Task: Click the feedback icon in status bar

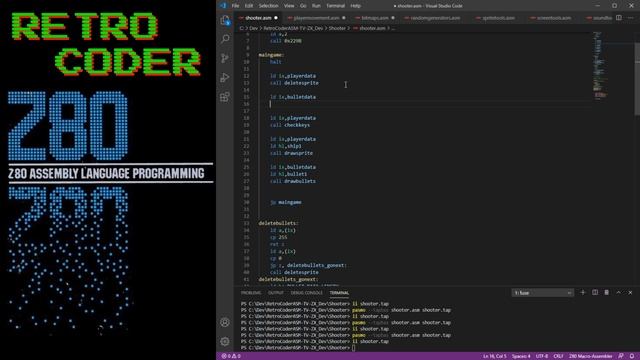Action: click(x=621, y=356)
